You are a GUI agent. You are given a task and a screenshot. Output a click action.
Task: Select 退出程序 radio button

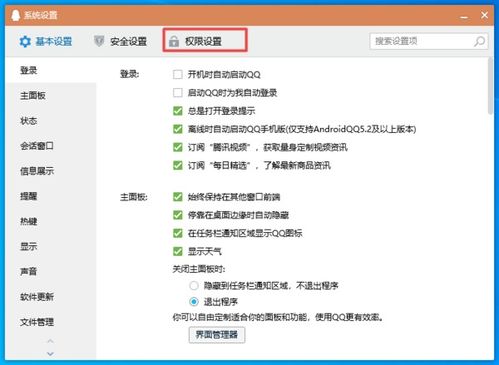pyautogui.click(x=194, y=302)
